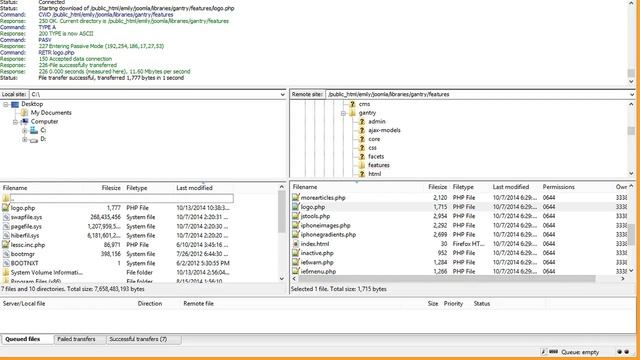Select the D: drive icon
The width and height of the screenshot is (640, 360).
pos(34,140)
